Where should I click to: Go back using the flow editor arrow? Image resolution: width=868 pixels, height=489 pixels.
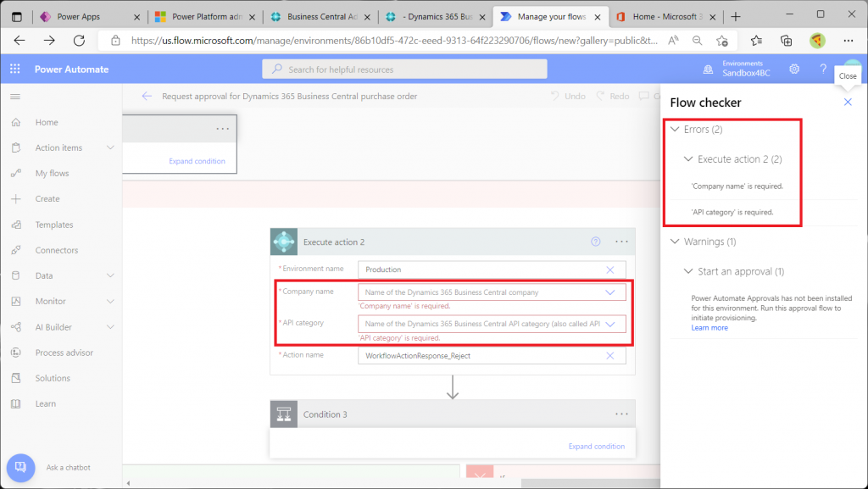point(147,97)
